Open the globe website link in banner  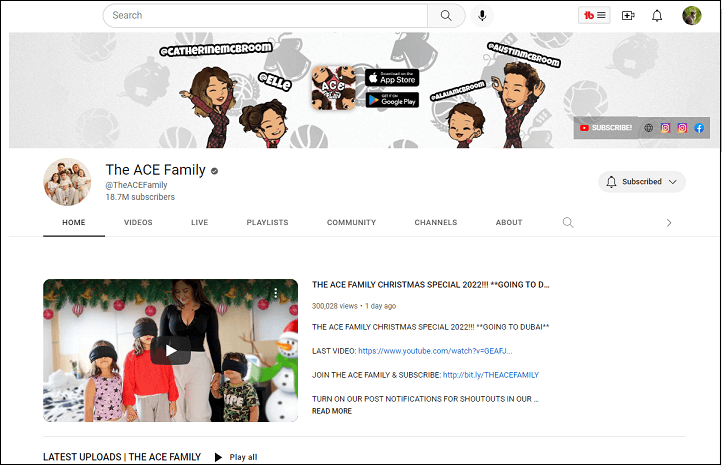[648, 128]
